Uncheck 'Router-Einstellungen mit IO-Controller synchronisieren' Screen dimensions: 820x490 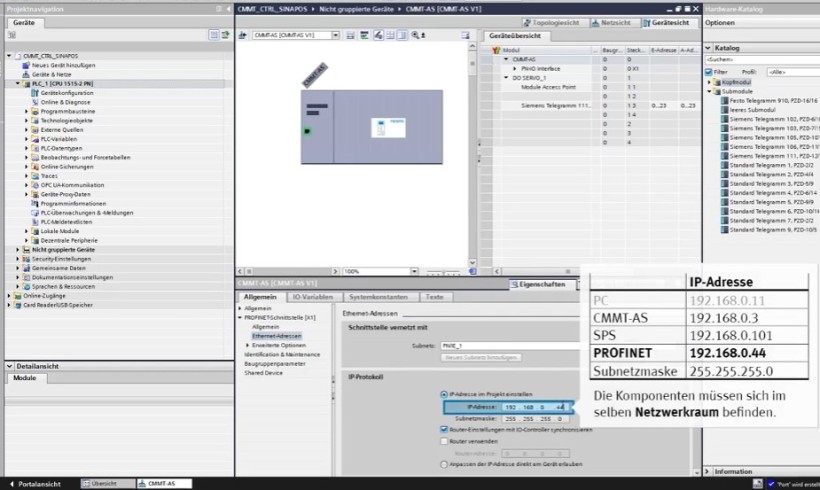(x=444, y=430)
